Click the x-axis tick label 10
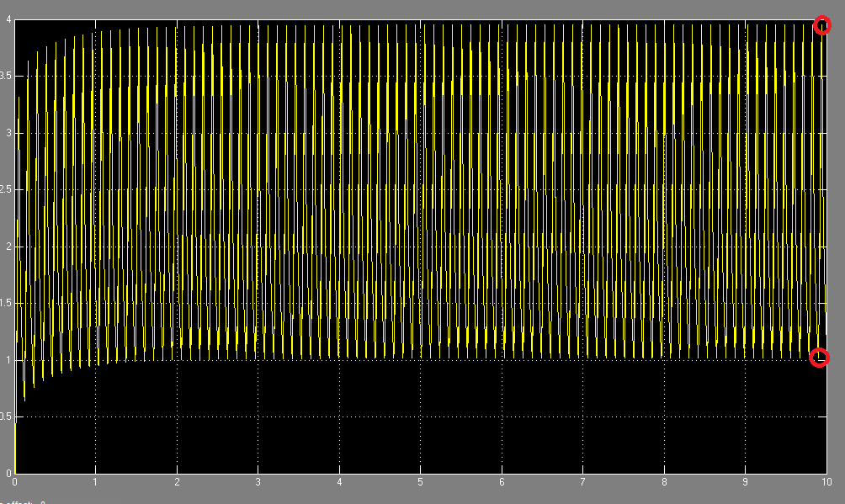 (826, 482)
